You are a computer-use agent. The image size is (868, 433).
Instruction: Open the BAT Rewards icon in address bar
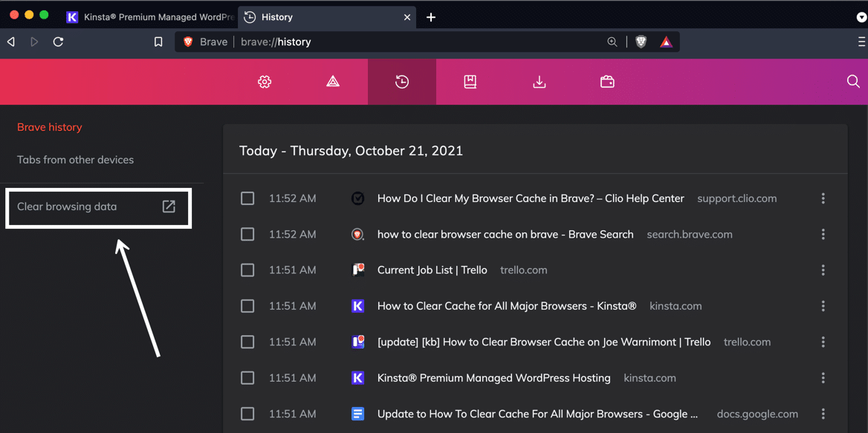point(666,42)
